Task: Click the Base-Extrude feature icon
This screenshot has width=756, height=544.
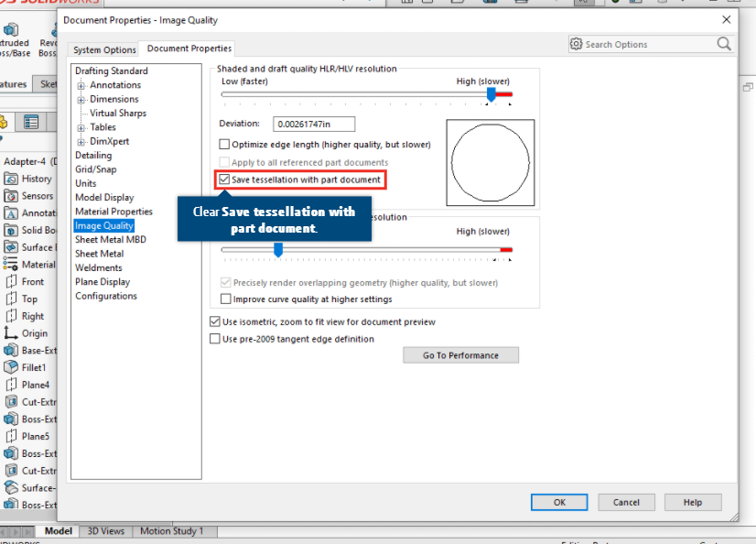Action: pos(11,351)
